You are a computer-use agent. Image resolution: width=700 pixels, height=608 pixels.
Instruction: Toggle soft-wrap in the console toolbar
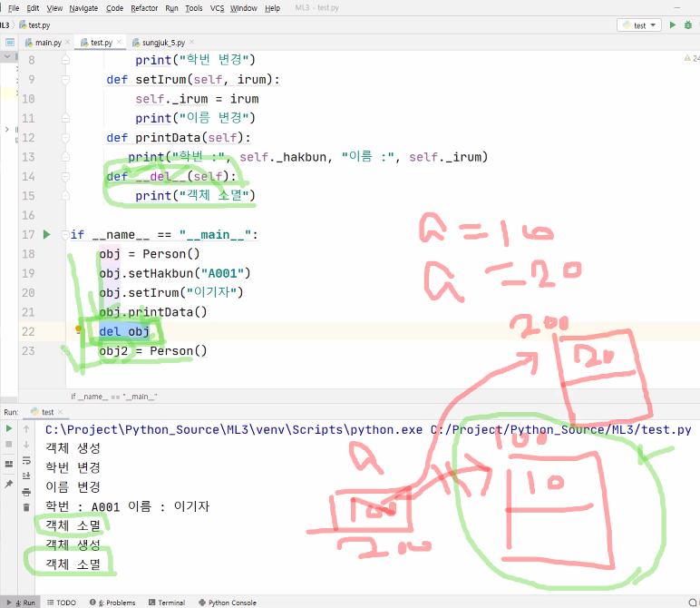[26, 460]
